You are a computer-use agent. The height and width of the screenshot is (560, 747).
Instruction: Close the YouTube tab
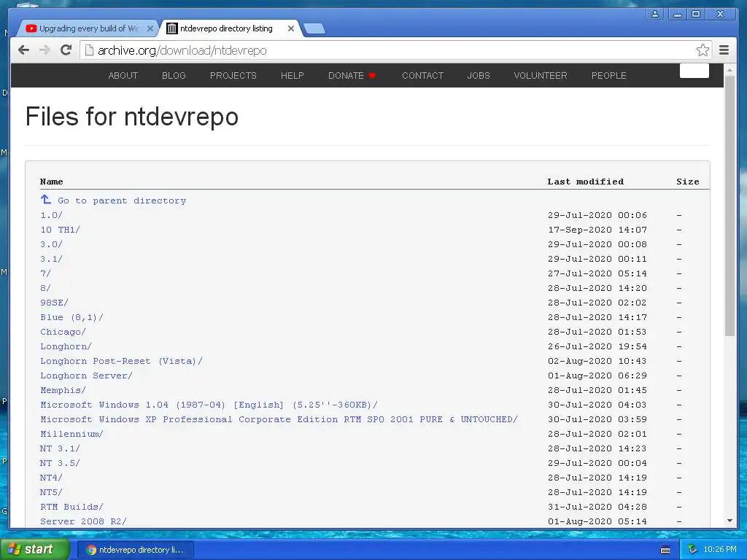150,28
